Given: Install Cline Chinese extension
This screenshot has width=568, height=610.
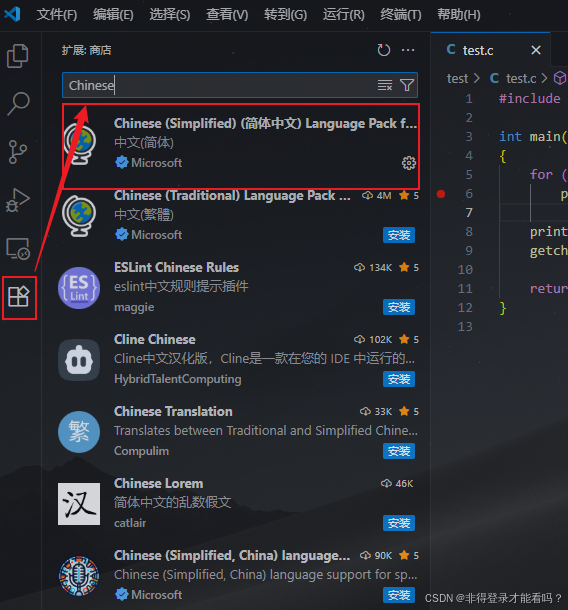Looking at the screenshot, I should pyautogui.click(x=399, y=379).
